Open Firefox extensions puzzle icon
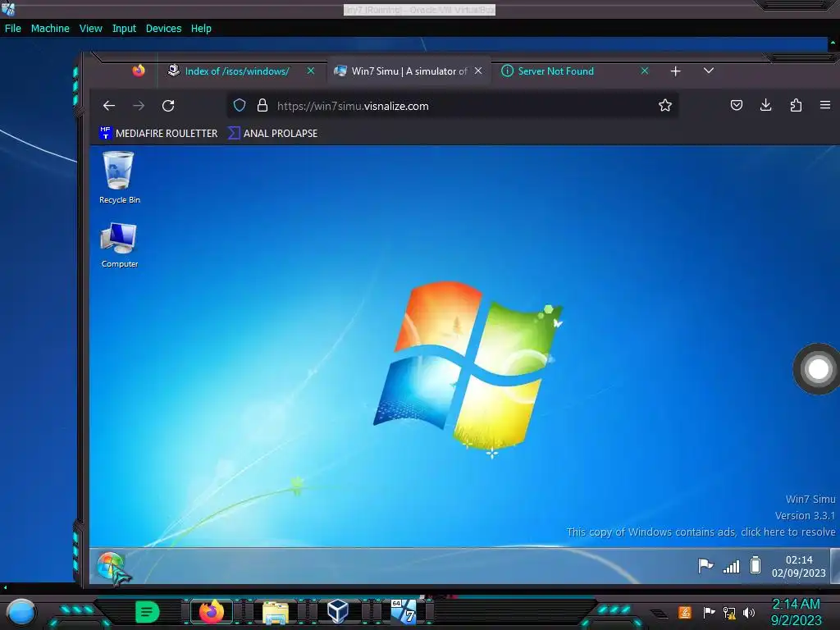The height and width of the screenshot is (630, 840). [x=796, y=106]
